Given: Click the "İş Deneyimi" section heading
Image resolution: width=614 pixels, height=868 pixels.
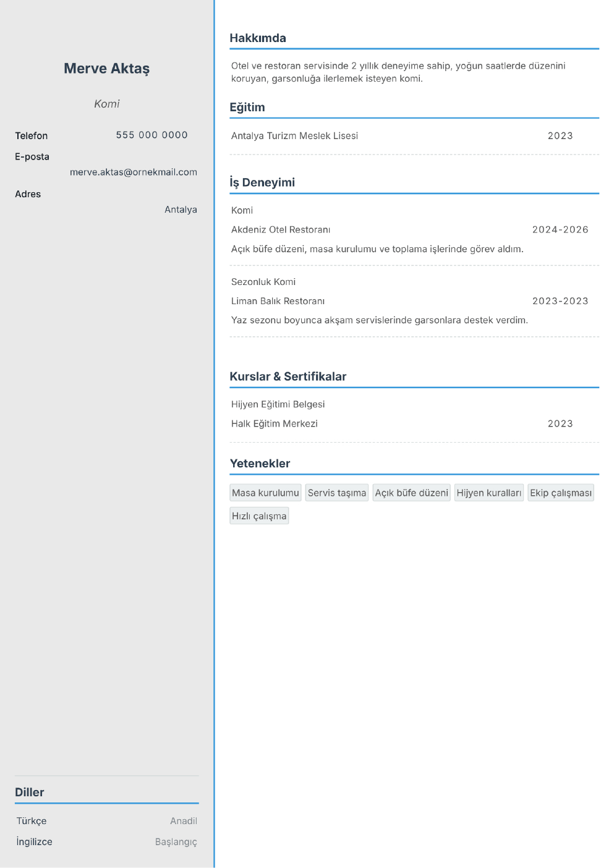Looking at the screenshot, I should click(x=262, y=182).
